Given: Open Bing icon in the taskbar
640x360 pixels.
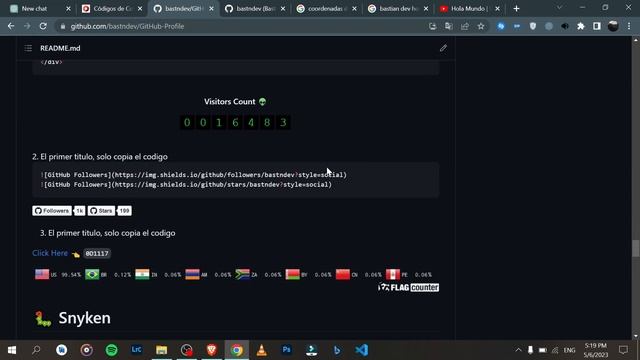Looking at the screenshot, I should pos(337,350).
